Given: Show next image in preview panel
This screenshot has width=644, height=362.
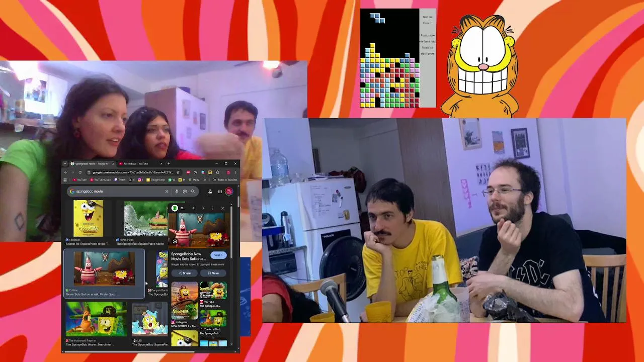Looking at the screenshot, I should [203, 208].
